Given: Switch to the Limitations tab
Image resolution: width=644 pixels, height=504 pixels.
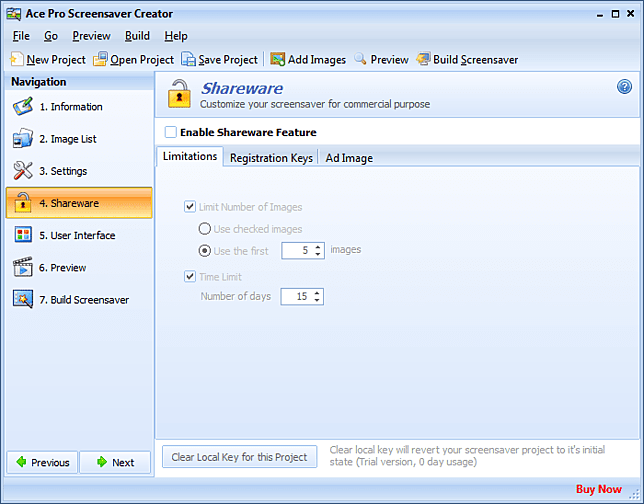Looking at the screenshot, I should click(190, 156).
